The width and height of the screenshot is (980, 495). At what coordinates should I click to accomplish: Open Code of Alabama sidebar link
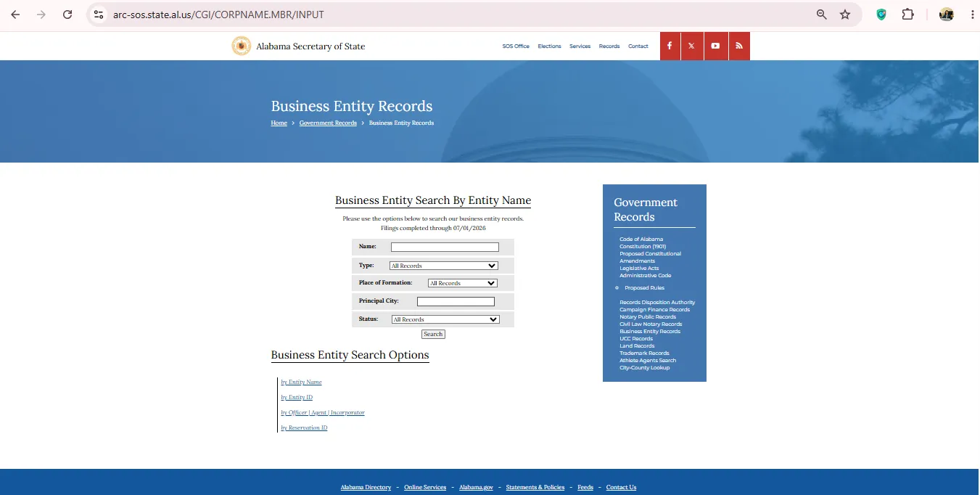coord(641,240)
